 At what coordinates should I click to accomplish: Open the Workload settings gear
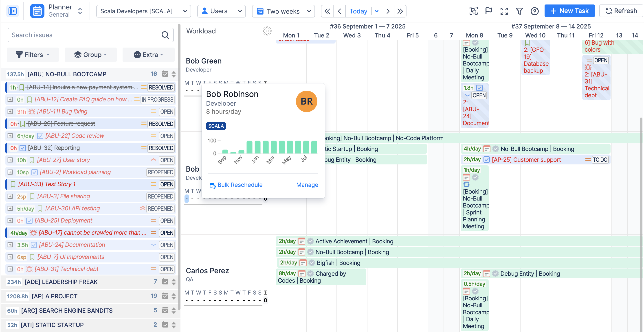click(x=267, y=31)
